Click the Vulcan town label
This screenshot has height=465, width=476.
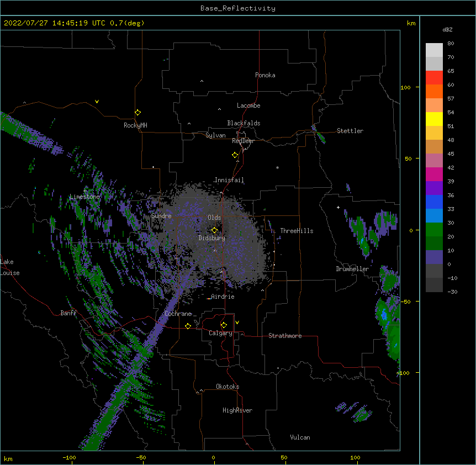pos(300,437)
